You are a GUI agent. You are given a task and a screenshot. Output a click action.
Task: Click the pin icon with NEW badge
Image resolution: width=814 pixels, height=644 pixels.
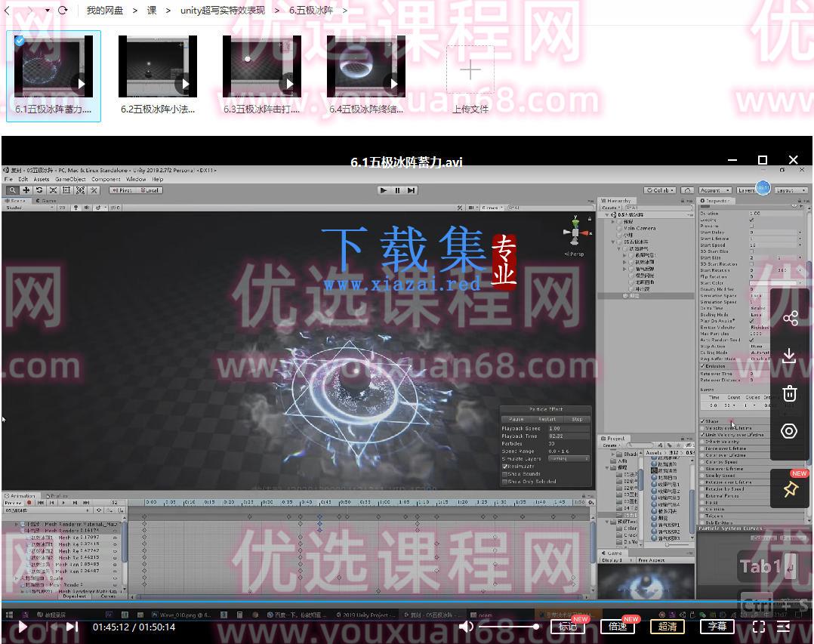[790, 488]
